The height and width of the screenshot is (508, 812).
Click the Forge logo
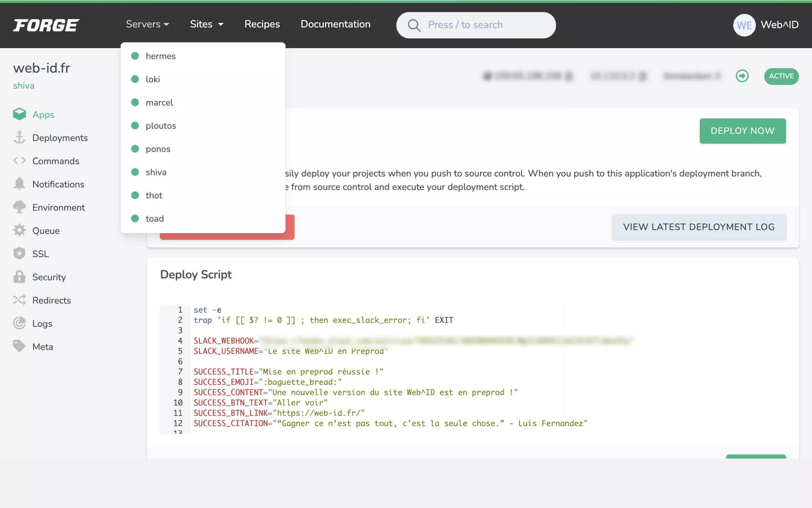click(x=46, y=25)
